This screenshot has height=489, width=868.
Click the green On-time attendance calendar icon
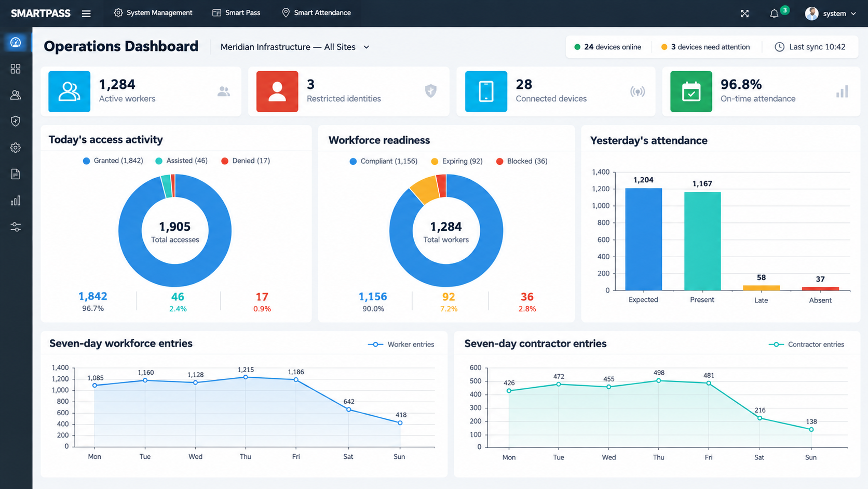pos(691,91)
